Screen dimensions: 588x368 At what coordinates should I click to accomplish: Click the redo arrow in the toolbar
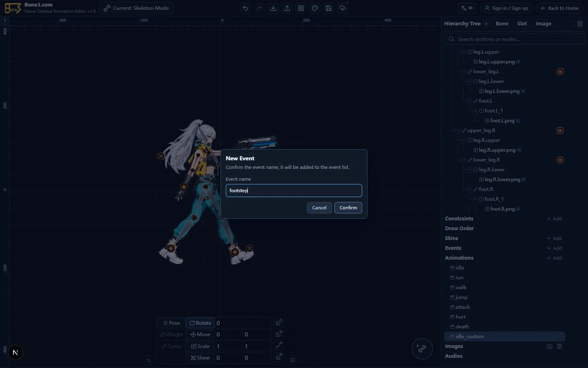259,8
